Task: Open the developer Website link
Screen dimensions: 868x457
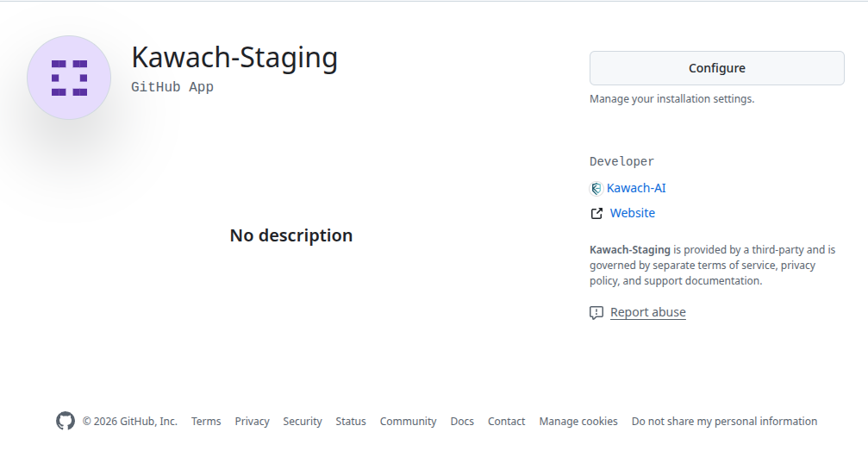Action: [x=632, y=213]
